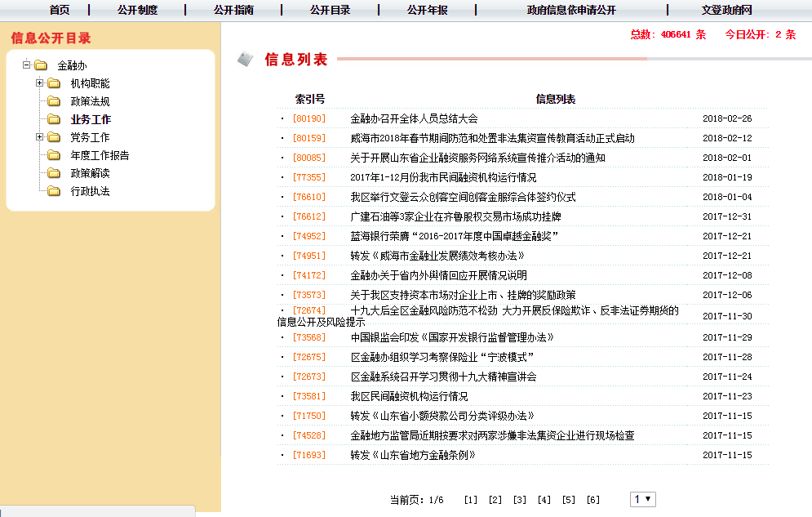Click index number [80159]

point(309,138)
